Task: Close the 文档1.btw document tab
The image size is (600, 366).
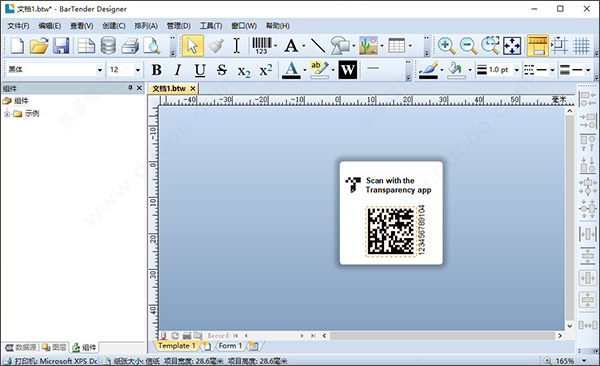Action: pos(193,89)
